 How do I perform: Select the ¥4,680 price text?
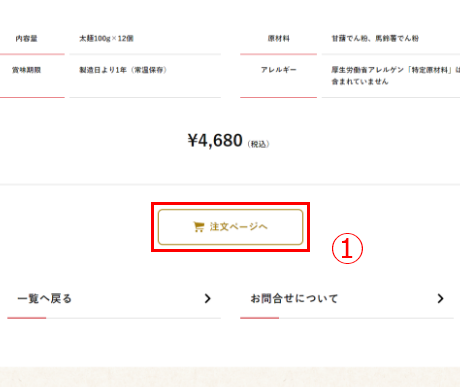(215, 140)
